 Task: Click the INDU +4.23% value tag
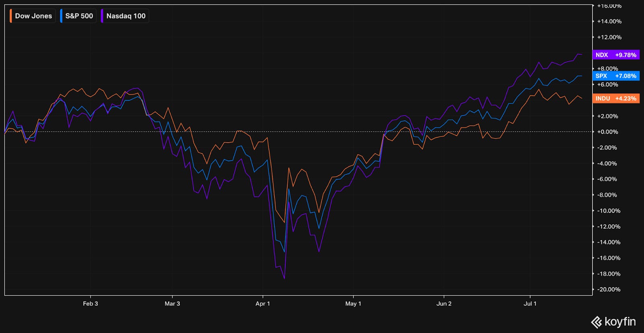click(616, 98)
